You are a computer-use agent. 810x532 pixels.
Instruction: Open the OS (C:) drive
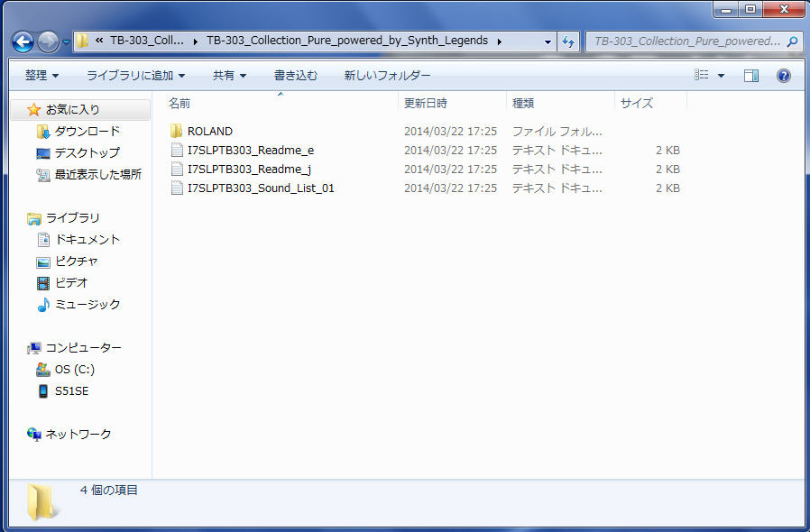coord(75,370)
